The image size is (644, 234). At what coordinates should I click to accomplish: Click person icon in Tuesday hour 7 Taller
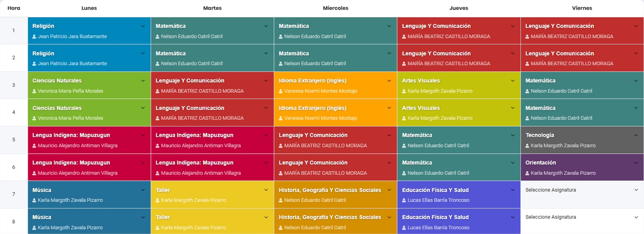coord(158,200)
